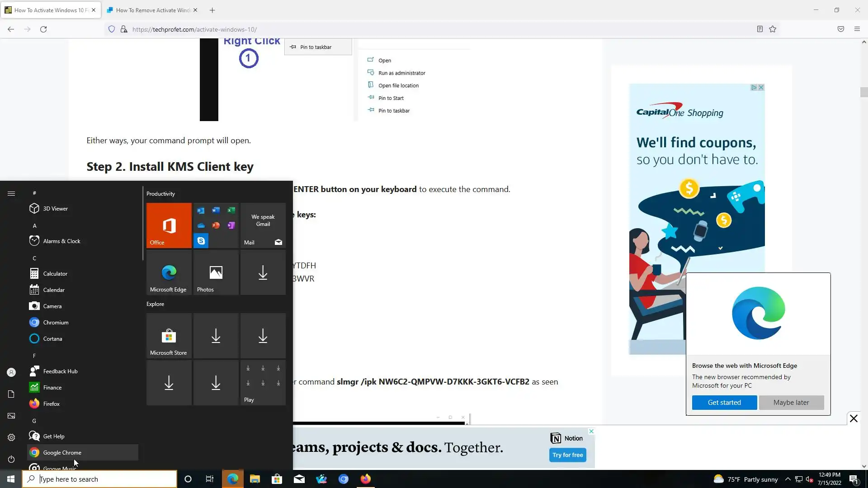Click Get started on Edge popup

pyautogui.click(x=724, y=403)
